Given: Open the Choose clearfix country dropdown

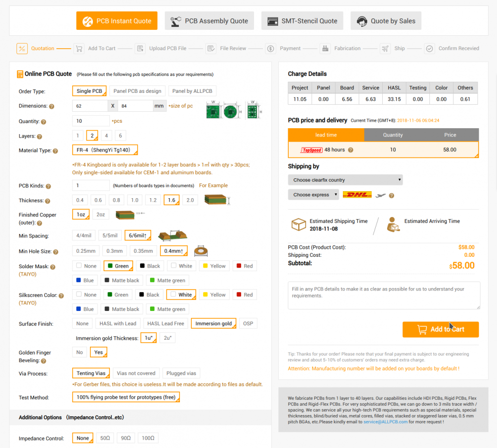Looking at the screenshot, I should (x=345, y=180).
